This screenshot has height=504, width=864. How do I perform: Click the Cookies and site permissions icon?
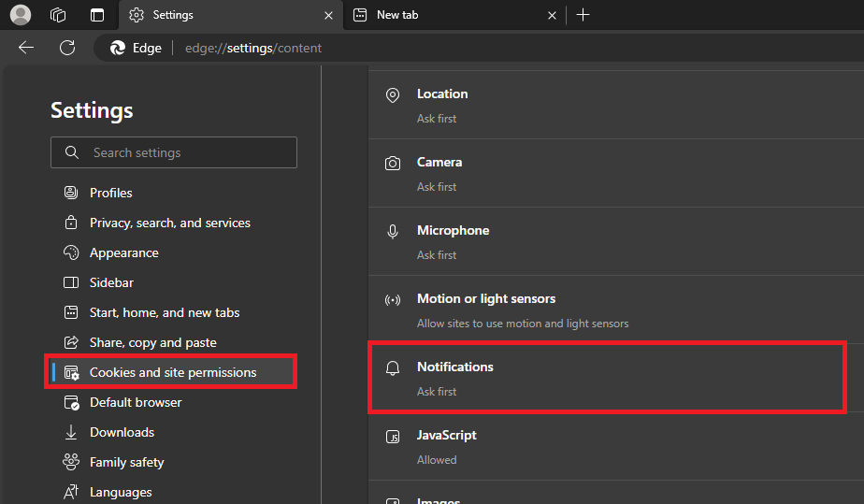(72, 373)
